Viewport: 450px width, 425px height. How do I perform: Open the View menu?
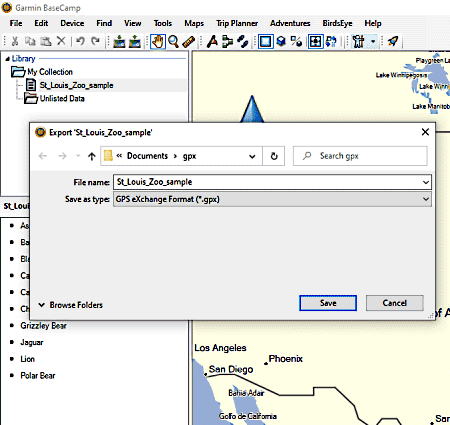click(132, 23)
